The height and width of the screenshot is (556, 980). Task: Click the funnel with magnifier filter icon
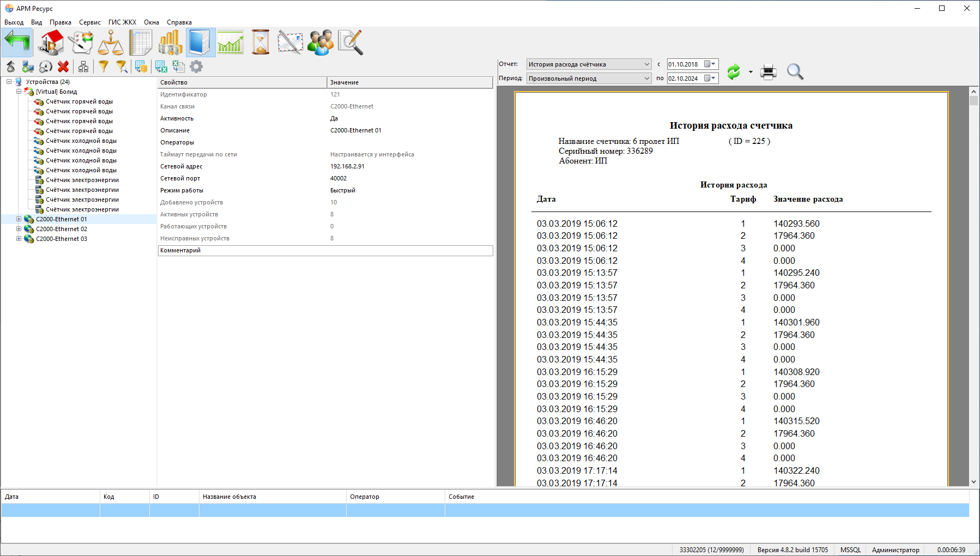tap(122, 67)
